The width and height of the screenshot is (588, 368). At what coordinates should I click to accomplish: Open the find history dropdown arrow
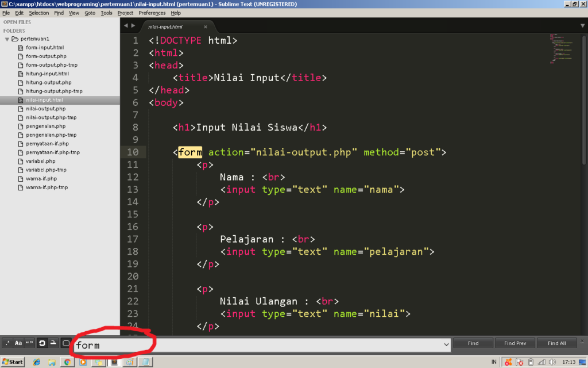tap(446, 344)
